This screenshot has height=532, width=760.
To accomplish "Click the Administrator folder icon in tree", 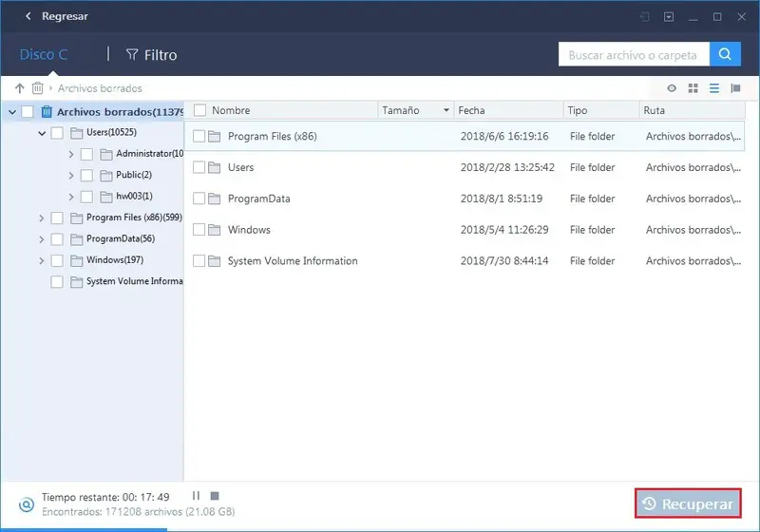I will [x=106, y=154].
